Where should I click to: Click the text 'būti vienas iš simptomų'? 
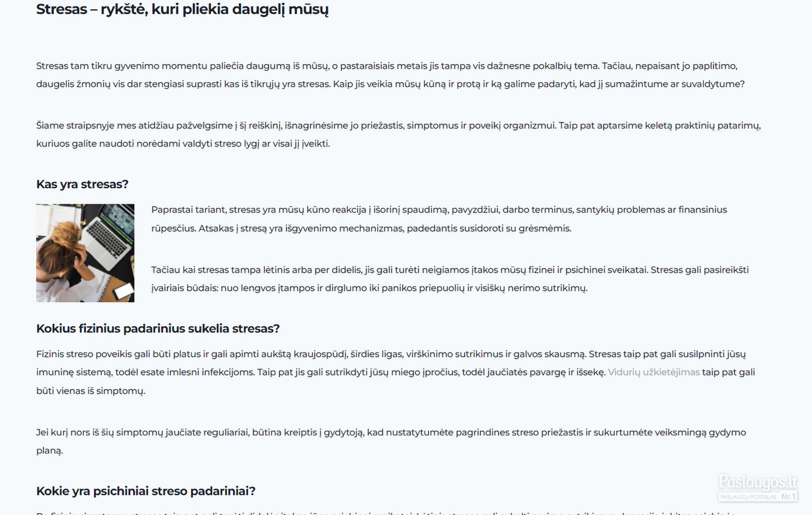(90, 391)
